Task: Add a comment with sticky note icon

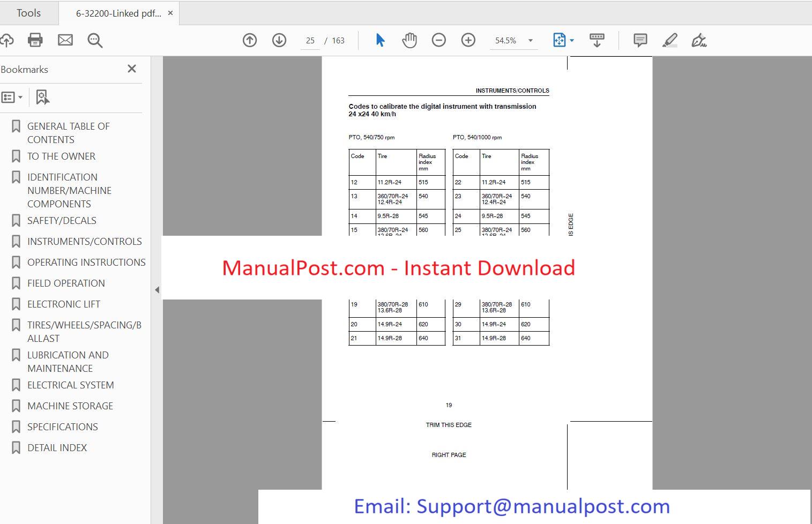Action: coord(640,40)
